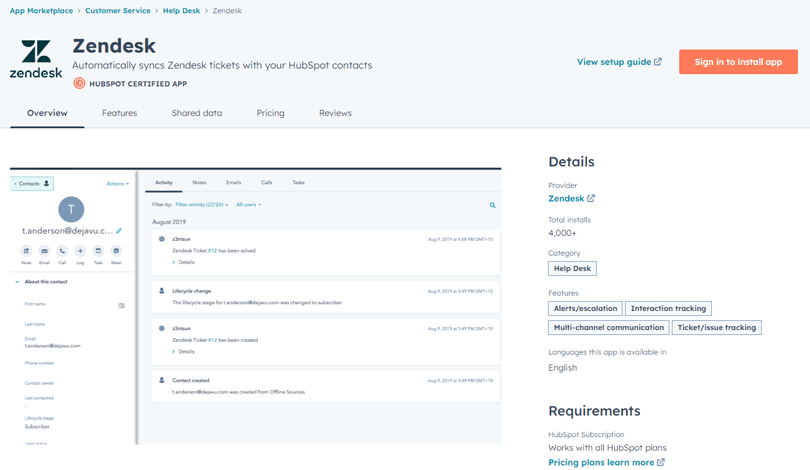
Task: Open the Actions dropdown in contact panel
Action: [x=118, y=183]
